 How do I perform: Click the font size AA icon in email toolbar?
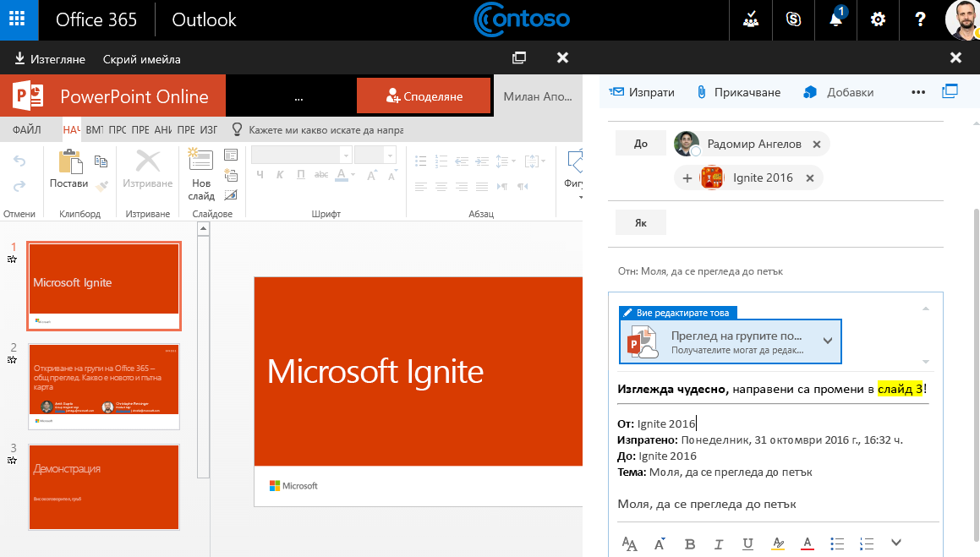629,543
